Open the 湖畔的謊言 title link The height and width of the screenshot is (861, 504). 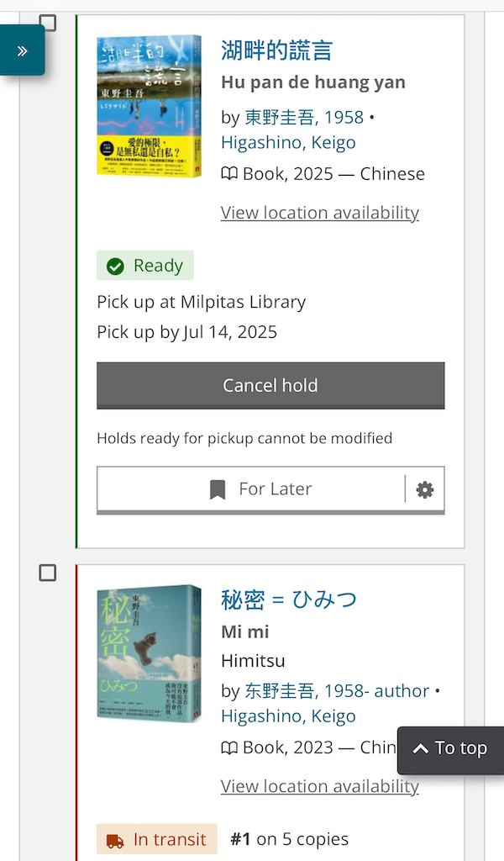tap(276, 50)
